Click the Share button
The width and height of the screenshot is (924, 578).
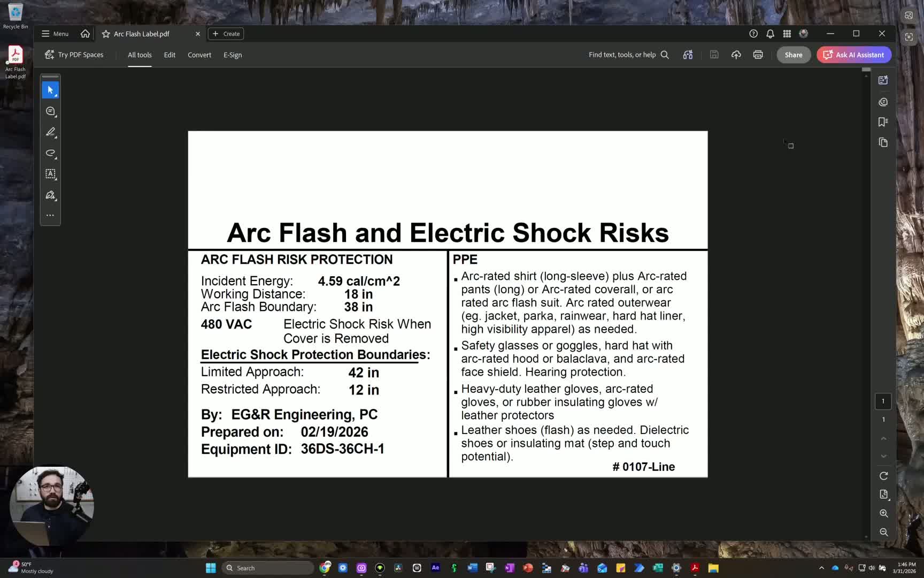794,55
